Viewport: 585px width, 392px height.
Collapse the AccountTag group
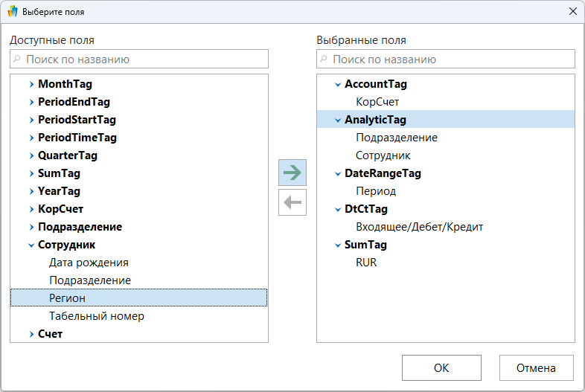pos(338,84)
